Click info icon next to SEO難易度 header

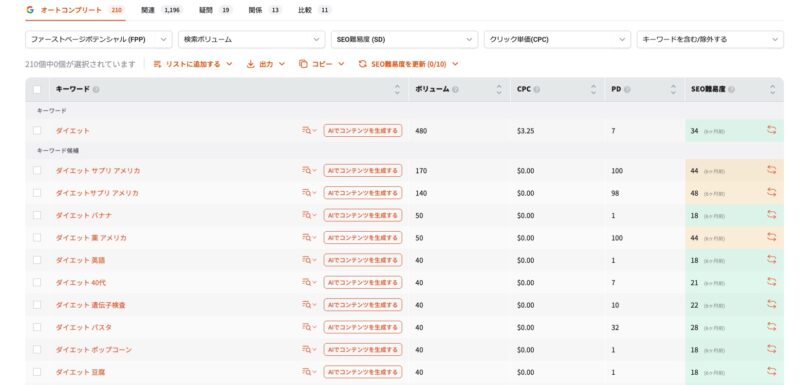click(732, 89)
